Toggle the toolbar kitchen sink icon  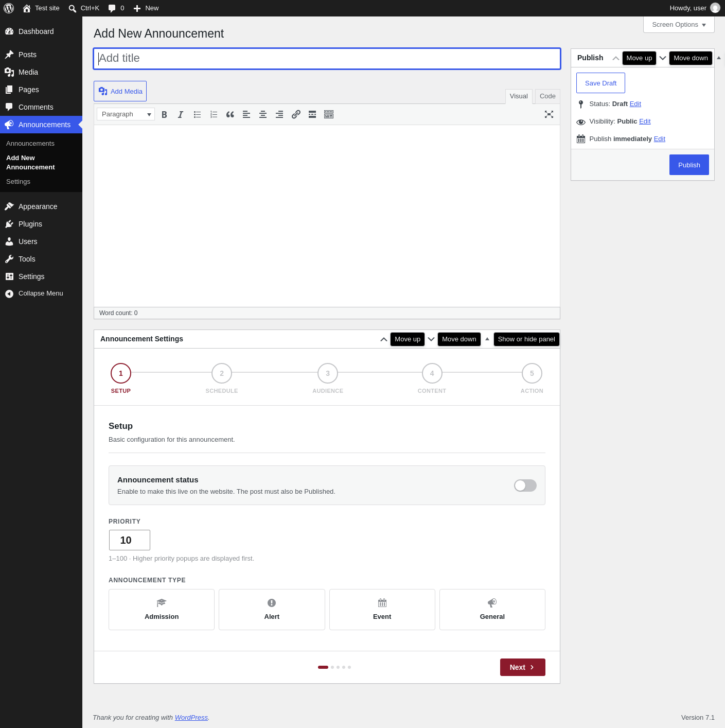point(329,114)
